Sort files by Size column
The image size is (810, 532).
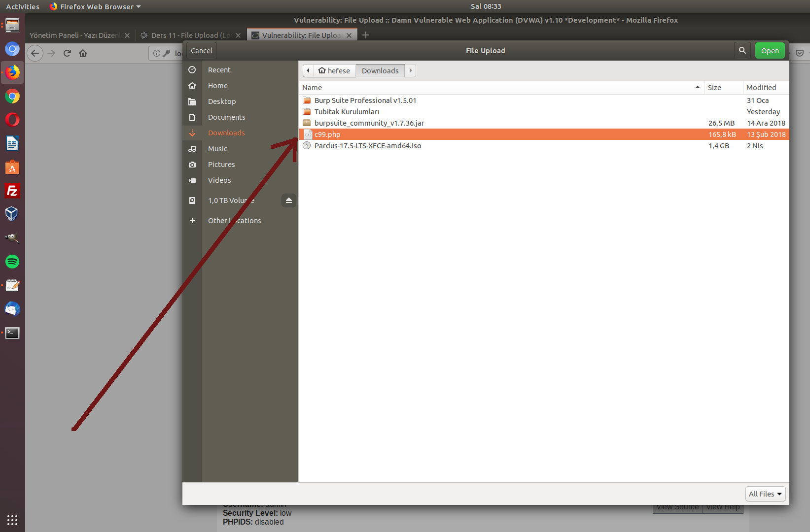pyautogui.click(x=723, y=88)
